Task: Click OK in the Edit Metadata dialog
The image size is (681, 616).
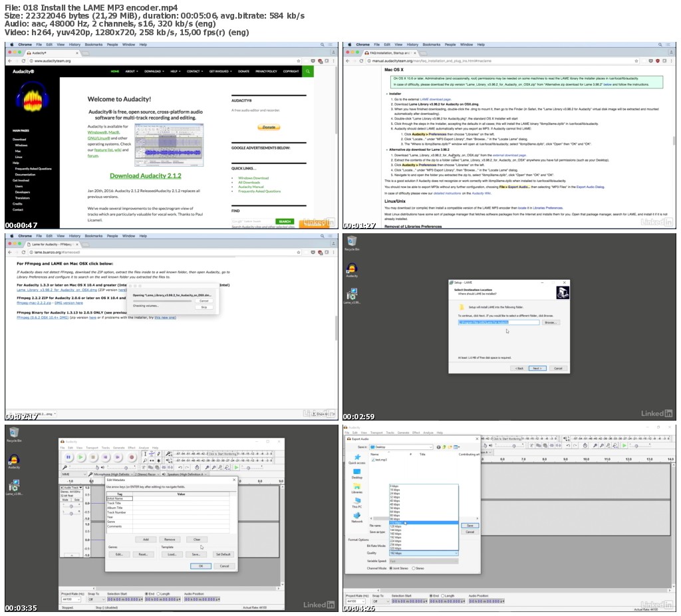Action: tap(201, 566)
